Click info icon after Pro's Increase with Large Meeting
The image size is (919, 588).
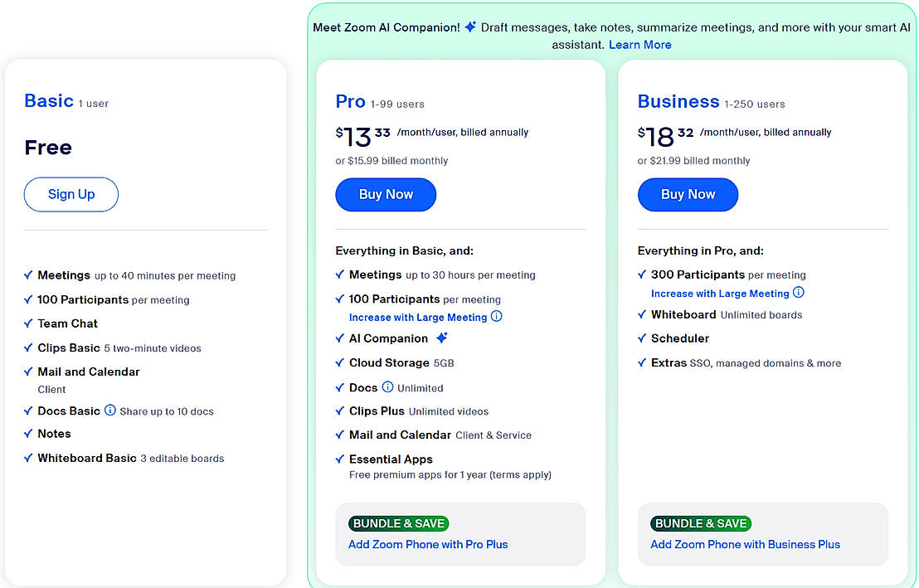497,317
